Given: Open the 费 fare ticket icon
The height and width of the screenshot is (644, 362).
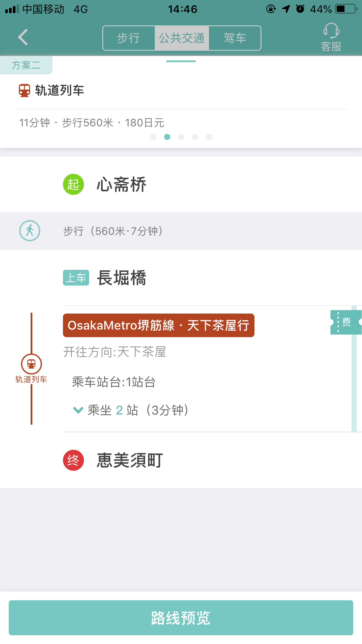Looking at the screenshot, I should click(x=346, y=322).
